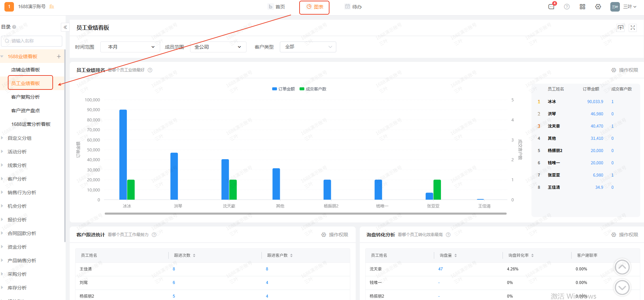
Task: Focus the 请输入名称 search field
Action: 32,41
